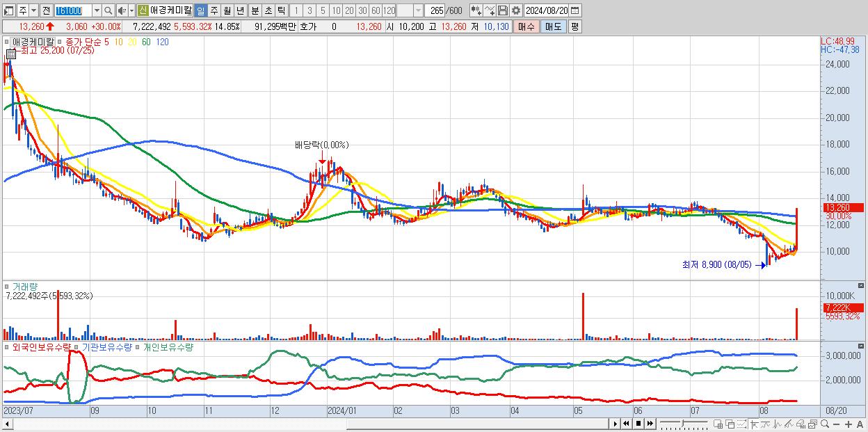
Task: Expand the custom interval dropdown
Action: coord(418,10)
